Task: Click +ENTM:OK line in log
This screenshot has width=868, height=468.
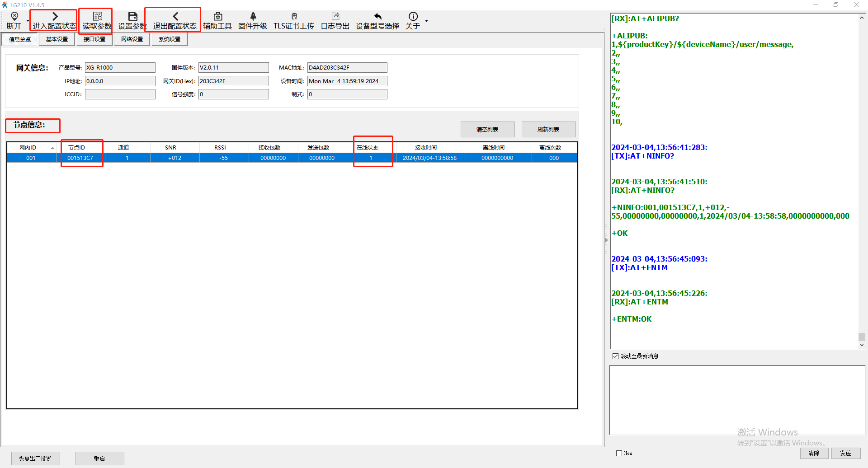Action: point(632,319)
